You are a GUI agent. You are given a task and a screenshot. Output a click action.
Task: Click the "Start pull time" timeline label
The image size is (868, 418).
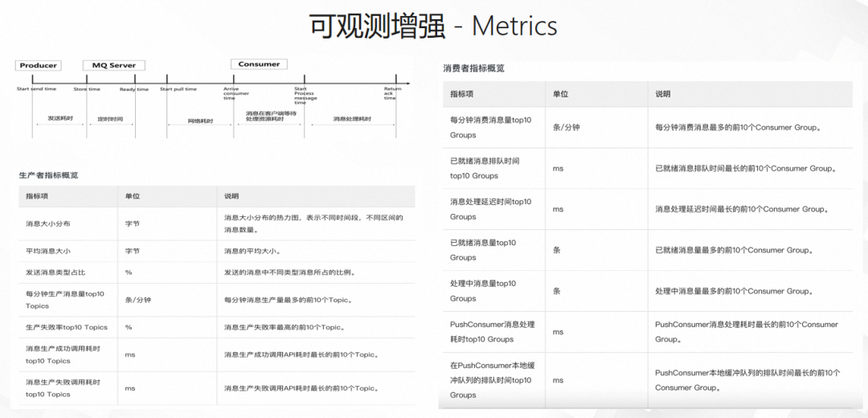coord(178,89)
